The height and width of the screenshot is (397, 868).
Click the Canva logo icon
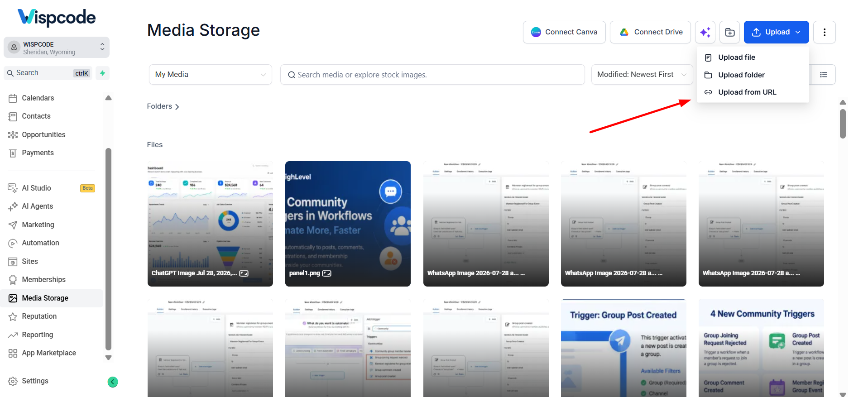(x=536, y=32)
